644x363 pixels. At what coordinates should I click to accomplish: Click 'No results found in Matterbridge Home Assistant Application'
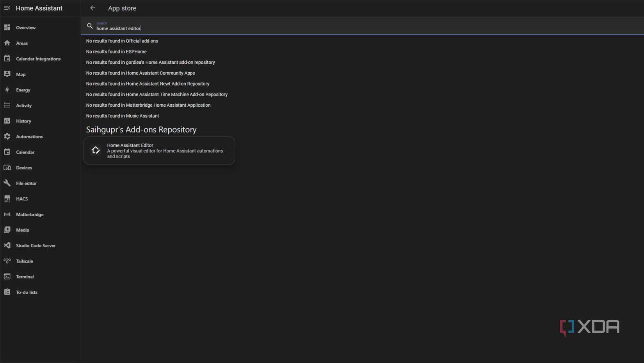point(148,105)
